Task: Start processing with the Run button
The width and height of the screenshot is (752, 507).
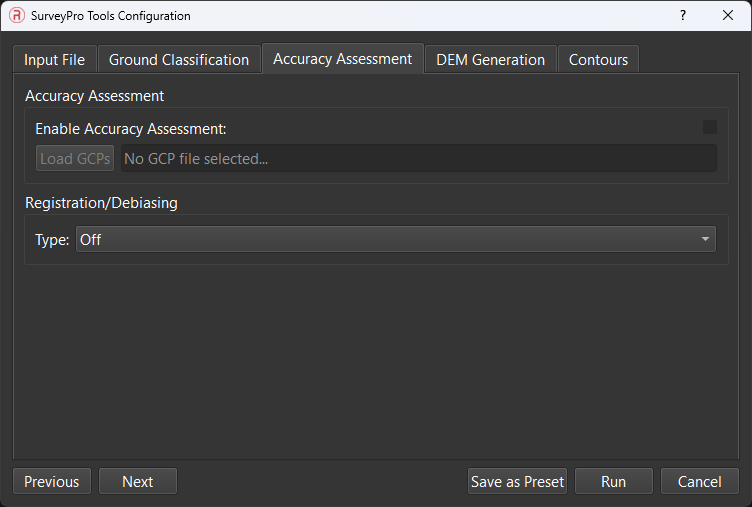Action: [x=613, y=482]
